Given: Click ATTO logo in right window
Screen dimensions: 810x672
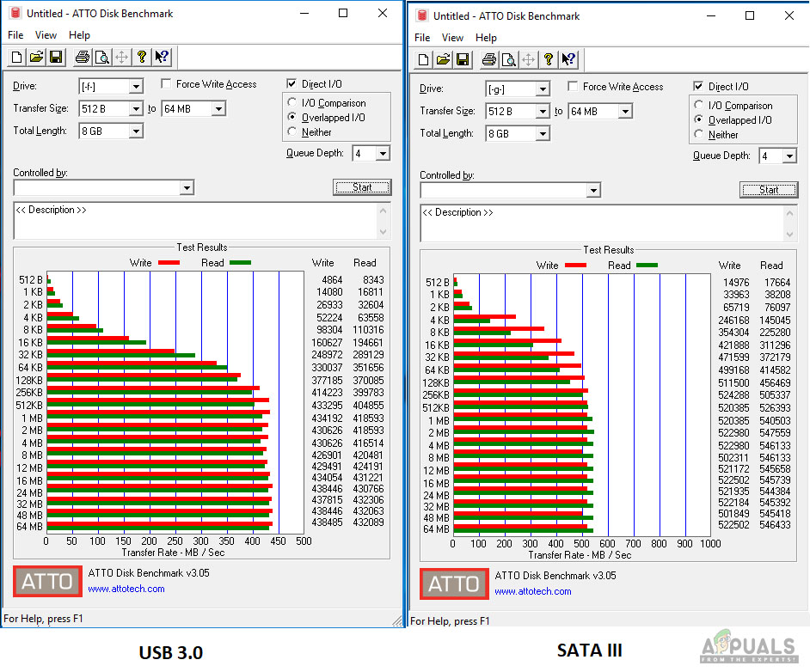Looking at the screenshot, I should [x=454, y=583].
